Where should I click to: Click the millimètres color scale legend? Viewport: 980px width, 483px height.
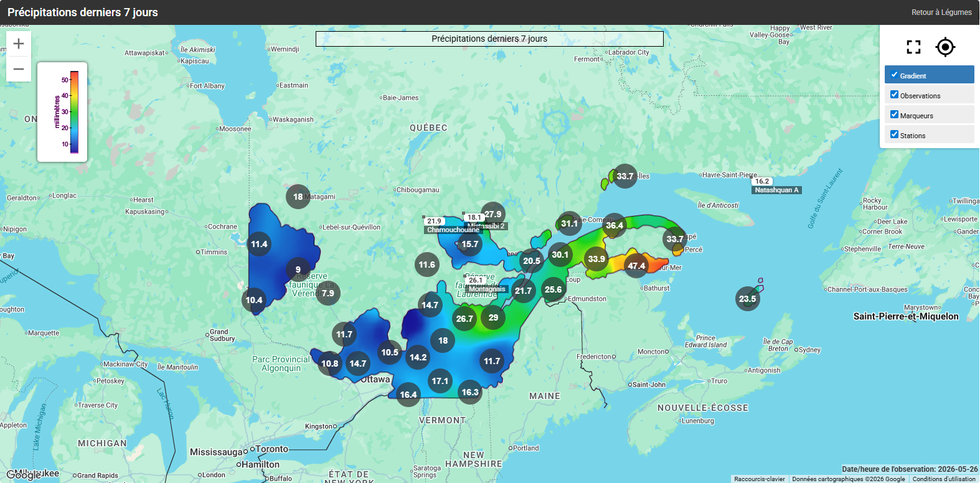(62, 112)
